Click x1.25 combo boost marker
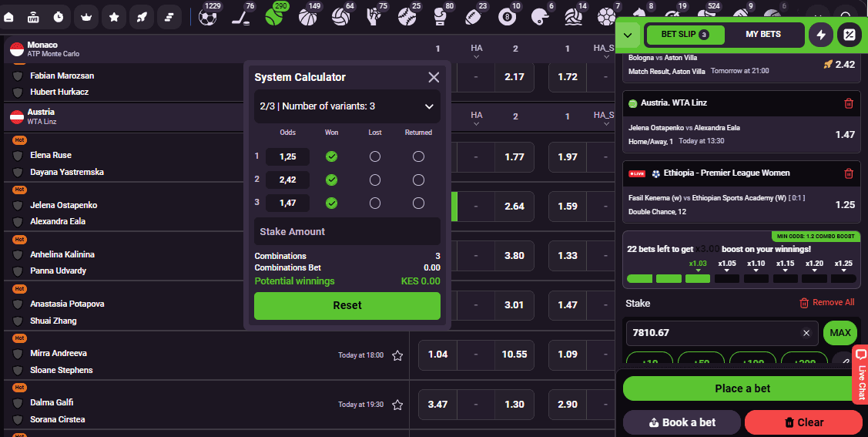The image size is (868, 437). [x=843, y=265]
